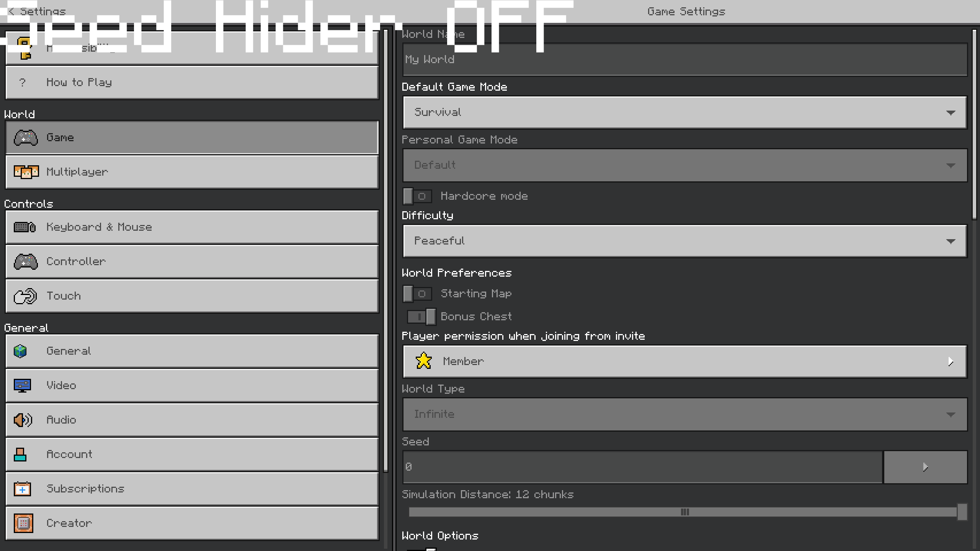The width and height of the screenshot is (980, 551).
Task: Click the Multiplayer faces icon
Action: coord(26,172)
